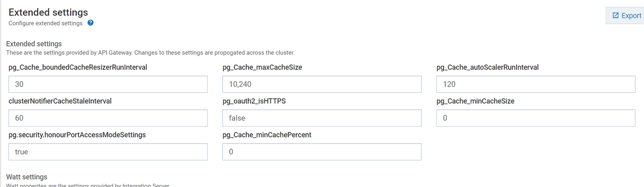Focus the pg_Cache_boundedCacheResizerRunInterval input field
Viewport: 644px width, 187px height.
tap(108, 84)
